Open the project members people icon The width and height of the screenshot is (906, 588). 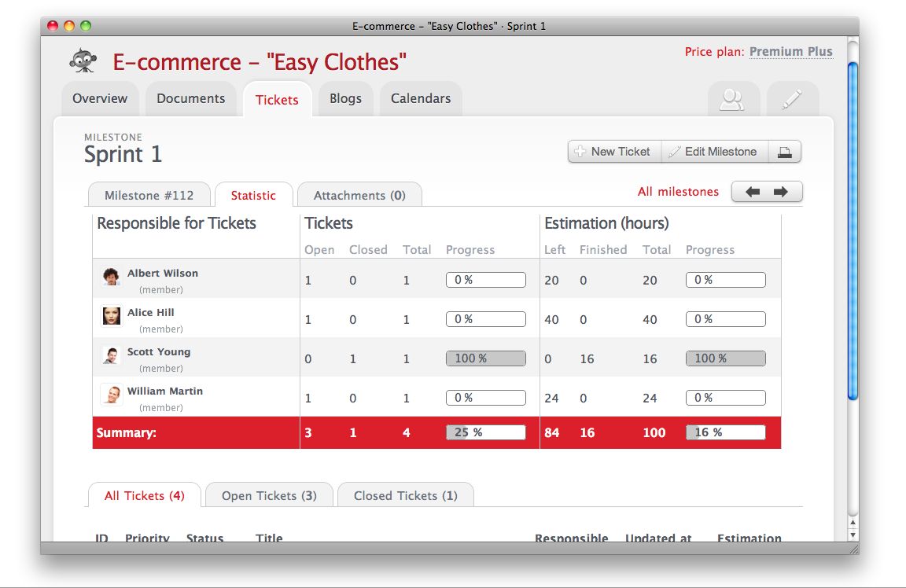tap(732, 99)
